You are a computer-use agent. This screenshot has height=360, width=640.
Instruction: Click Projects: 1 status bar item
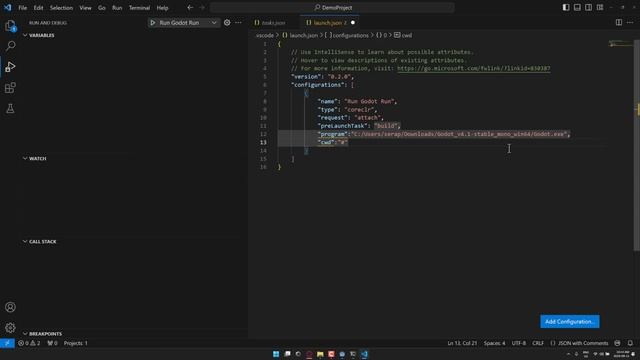pyautogui.click(x=76, y=343)
